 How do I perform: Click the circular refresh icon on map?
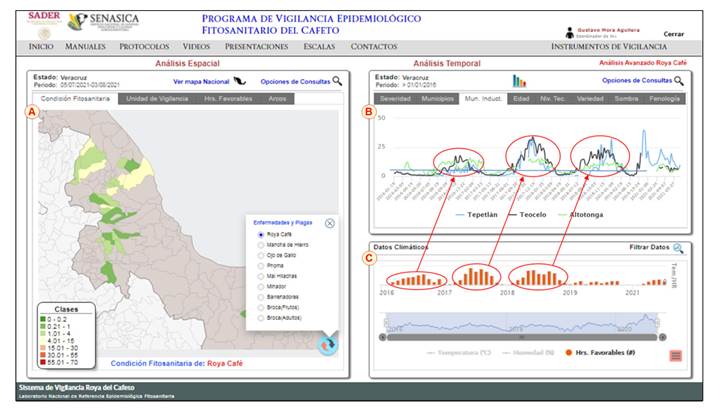click(x=326, y=346)
